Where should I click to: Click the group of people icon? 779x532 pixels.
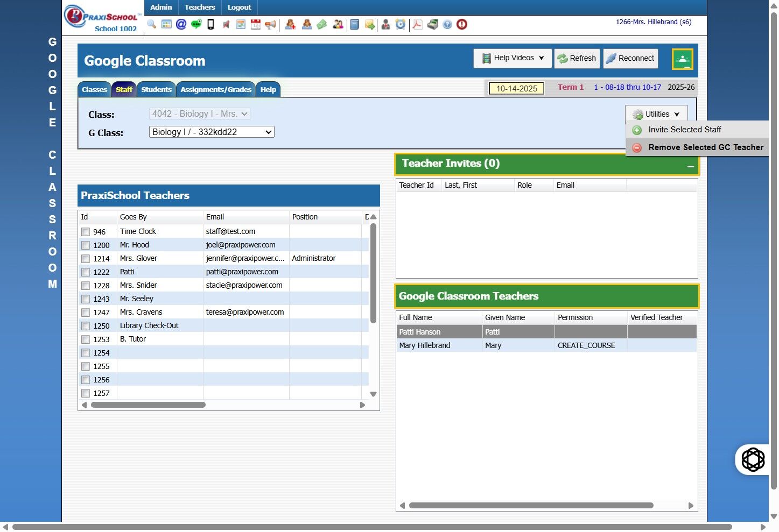tap(338, 24)
